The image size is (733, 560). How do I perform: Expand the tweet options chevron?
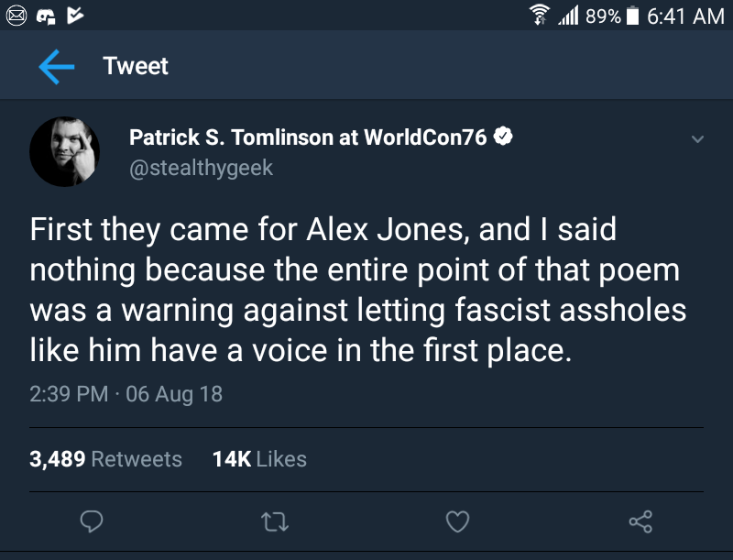(x=697, y=140)
